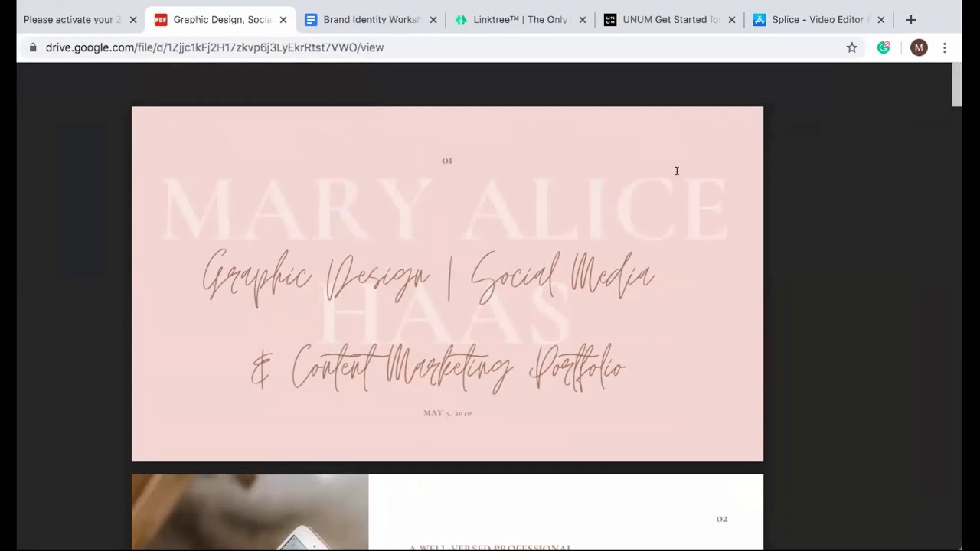Image resolution: width=980 pixels, height=551 pixels.
Task: Open the Grammarly extension icon
Action: coord(884,47)
